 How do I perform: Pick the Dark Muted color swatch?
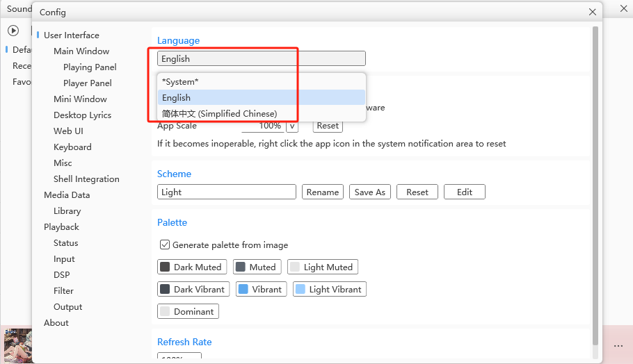click(x=191, y=267)
